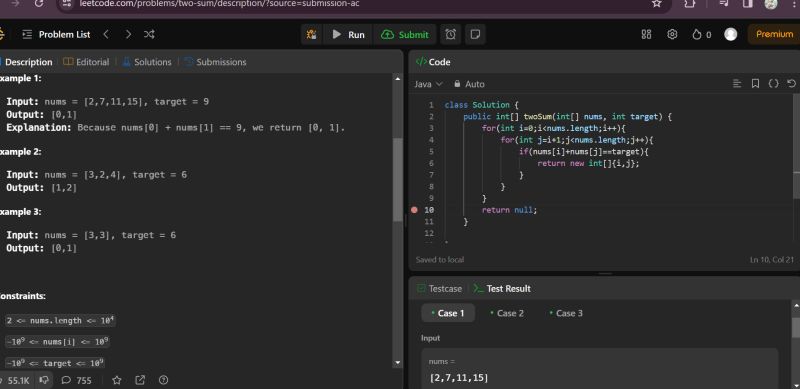The height and width of the screenshot is (389, 800).
Task: Toggle the Auto lock indicator
Action: coord(469,84)
